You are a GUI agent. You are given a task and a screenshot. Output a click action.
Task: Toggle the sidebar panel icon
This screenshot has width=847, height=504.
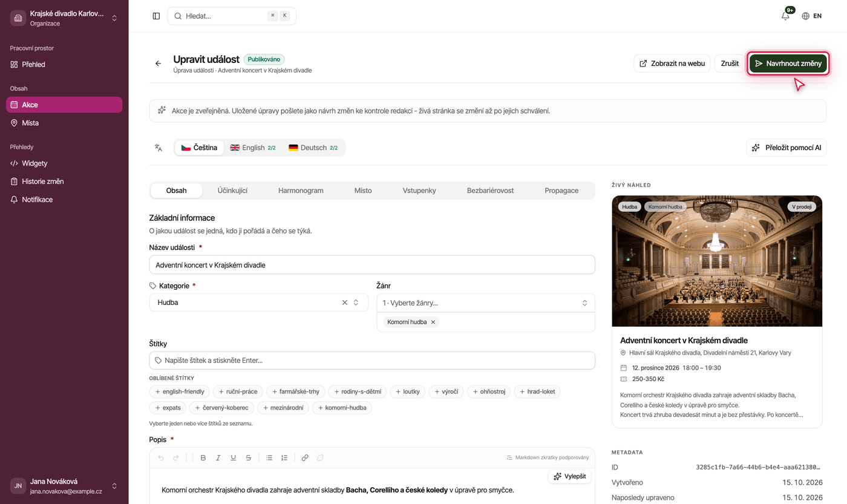[x=156, y=16]
